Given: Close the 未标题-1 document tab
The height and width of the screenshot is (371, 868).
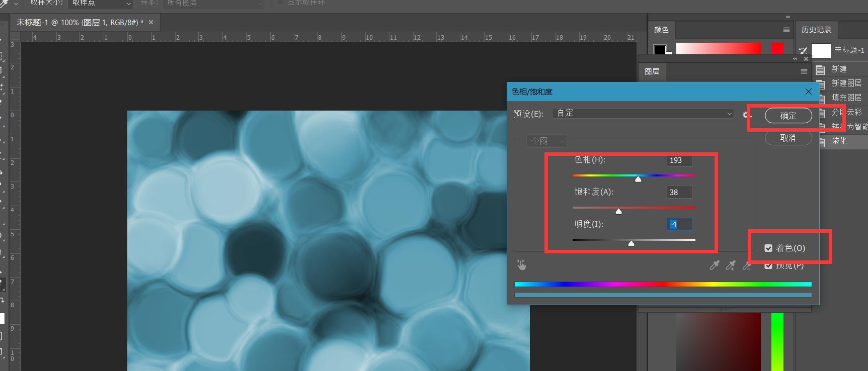Looking at the screenshot, I should click(x=150, y=22).
